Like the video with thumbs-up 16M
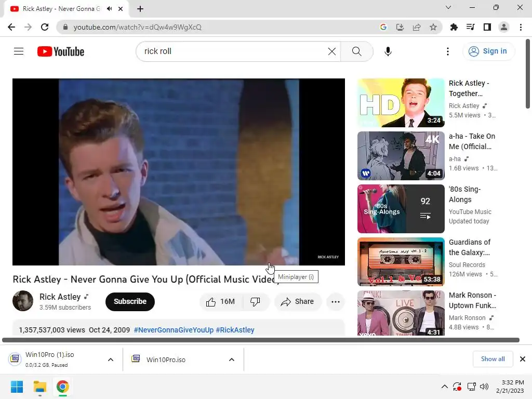This screenshot has width=532, height=399. tap(221, 302)
